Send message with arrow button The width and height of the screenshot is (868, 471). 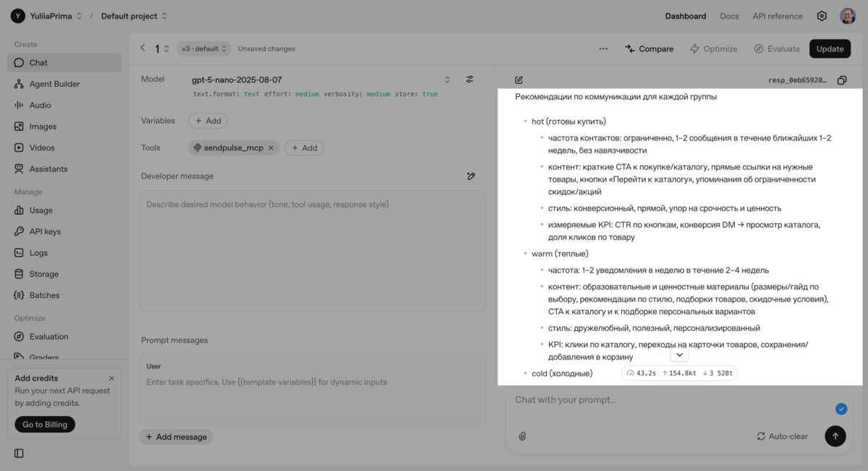(835, 436)
